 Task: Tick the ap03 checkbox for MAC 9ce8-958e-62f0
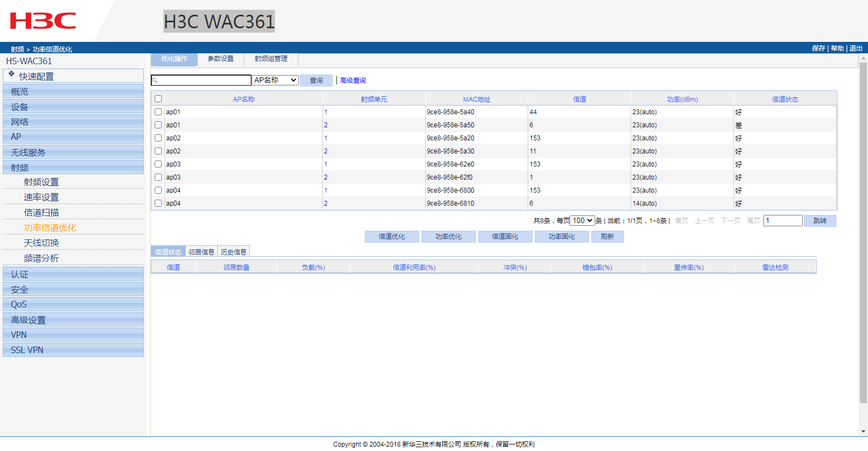click(x=158, y=177)
